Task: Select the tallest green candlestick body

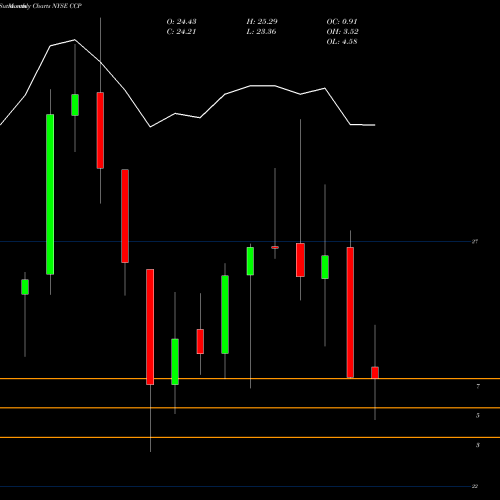Action: (x=50, y=194)
